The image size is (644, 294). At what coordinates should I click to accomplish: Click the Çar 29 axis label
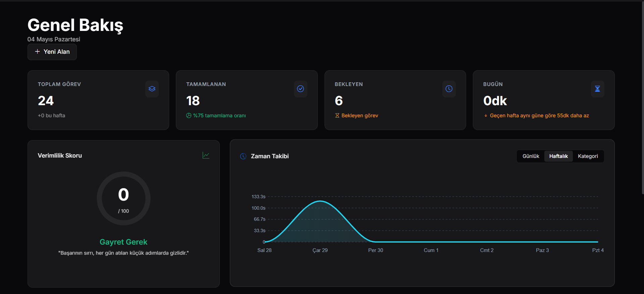[320, 250]
